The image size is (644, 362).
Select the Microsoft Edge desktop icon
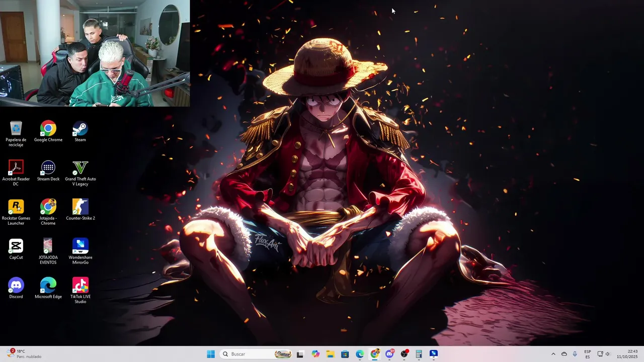pyautogui.click(x=48, y=288)
